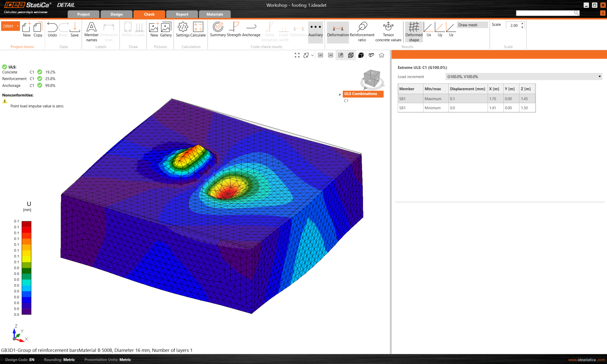Click the zoom-to-fit view icon
Viewport: 607px width, 364px height.
(x=297, y=55)
